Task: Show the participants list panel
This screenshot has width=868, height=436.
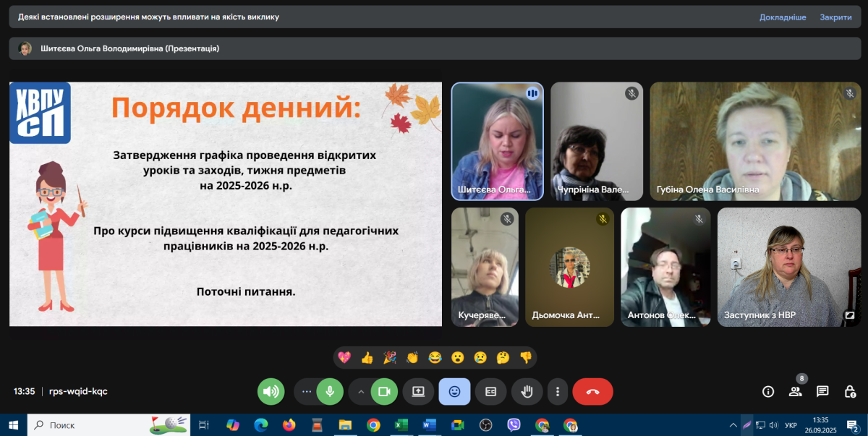Action: [x=795, y=391]
